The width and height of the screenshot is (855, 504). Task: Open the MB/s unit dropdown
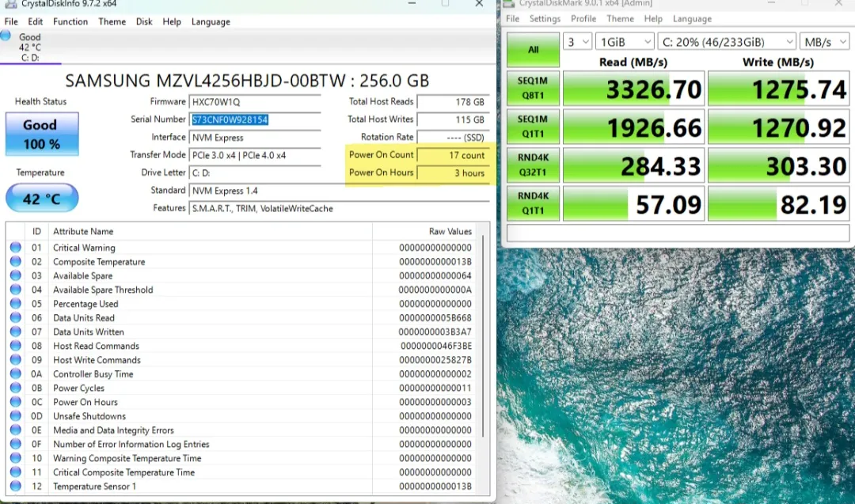824,42
